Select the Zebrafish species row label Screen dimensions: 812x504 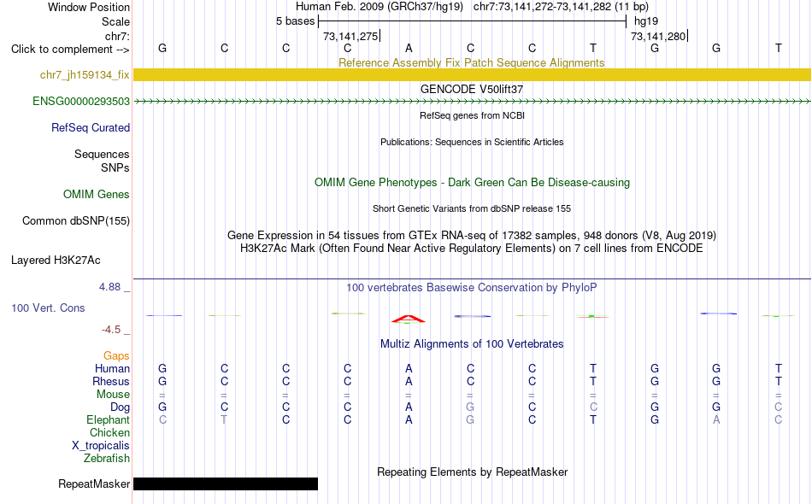(107, 459)
